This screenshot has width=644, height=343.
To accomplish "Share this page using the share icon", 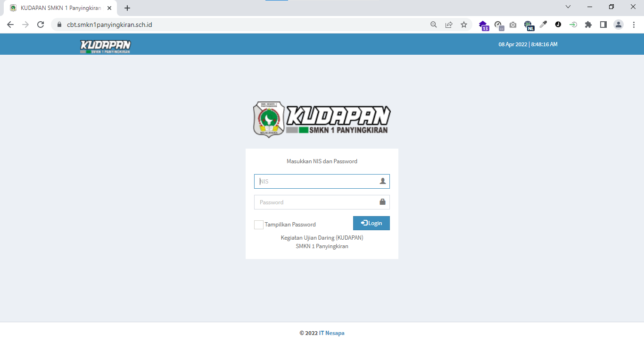I will click(449, 25).
